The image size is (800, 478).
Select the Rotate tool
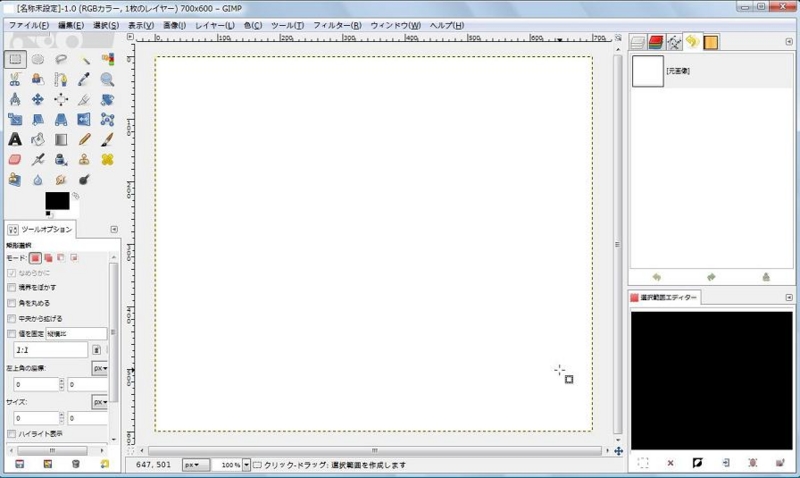pos(107,99)
